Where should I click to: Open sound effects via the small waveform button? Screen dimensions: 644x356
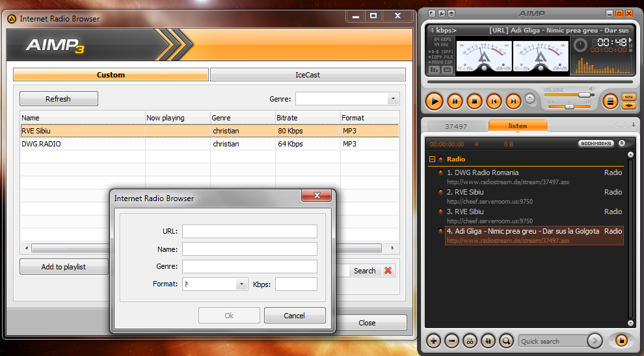[x=629, y=105]
